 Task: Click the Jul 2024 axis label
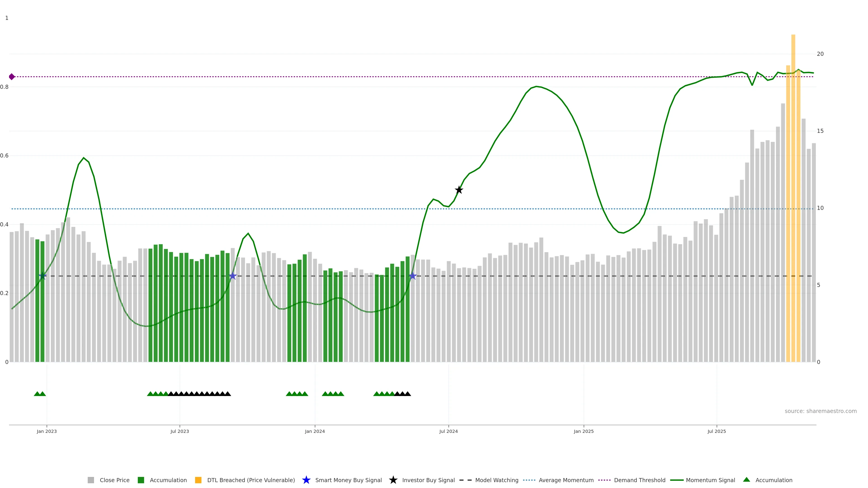(448, 431)
